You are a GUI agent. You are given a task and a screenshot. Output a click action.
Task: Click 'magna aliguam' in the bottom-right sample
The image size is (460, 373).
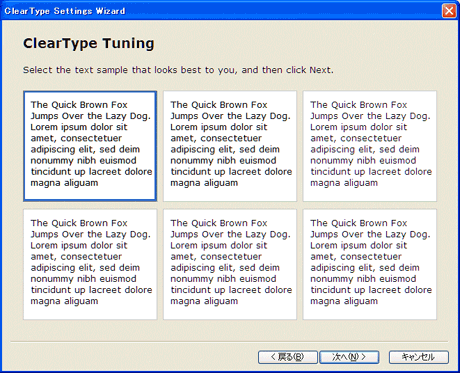coord(344,301)
